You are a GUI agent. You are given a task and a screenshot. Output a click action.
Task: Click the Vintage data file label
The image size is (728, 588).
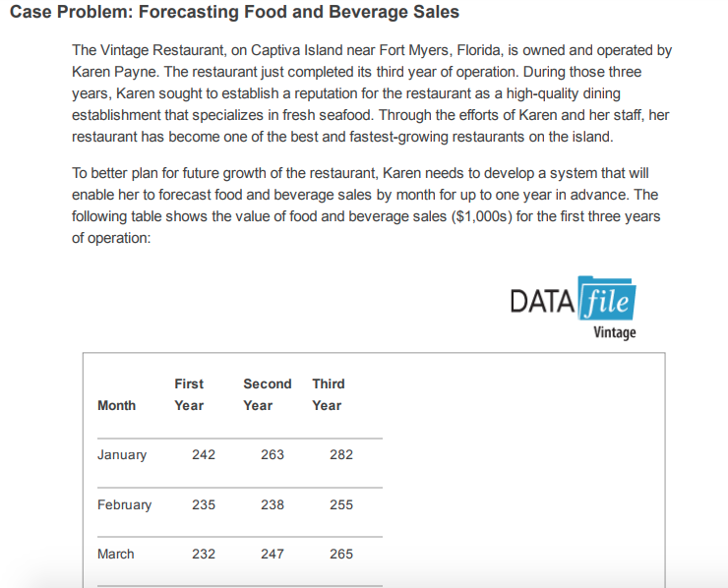click(615, 332)
